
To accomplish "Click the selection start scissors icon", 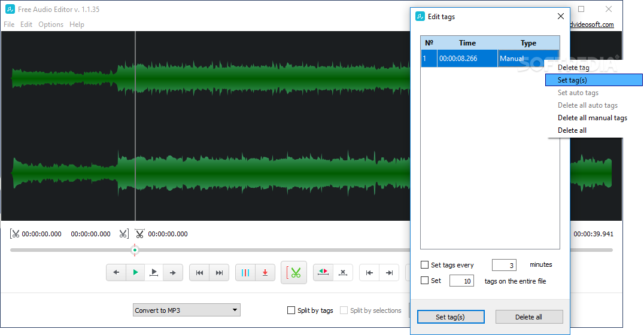I will click(15, 234).
